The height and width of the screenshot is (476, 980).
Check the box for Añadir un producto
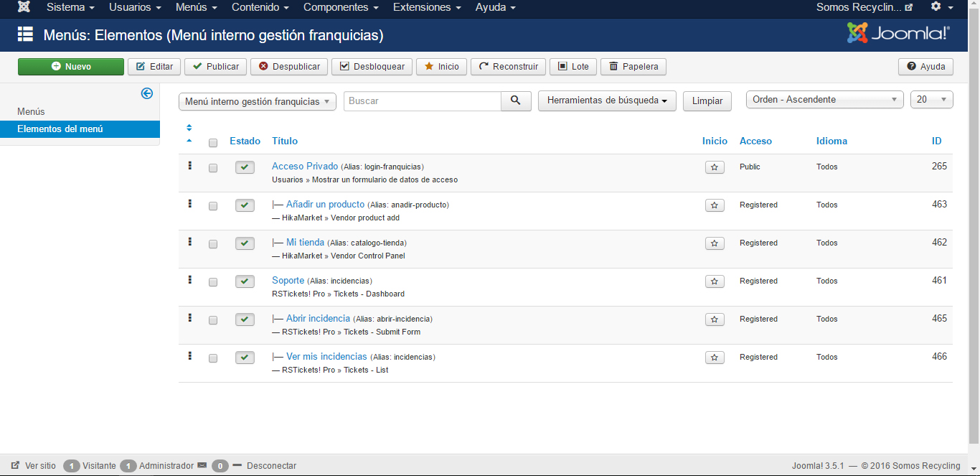213,206
